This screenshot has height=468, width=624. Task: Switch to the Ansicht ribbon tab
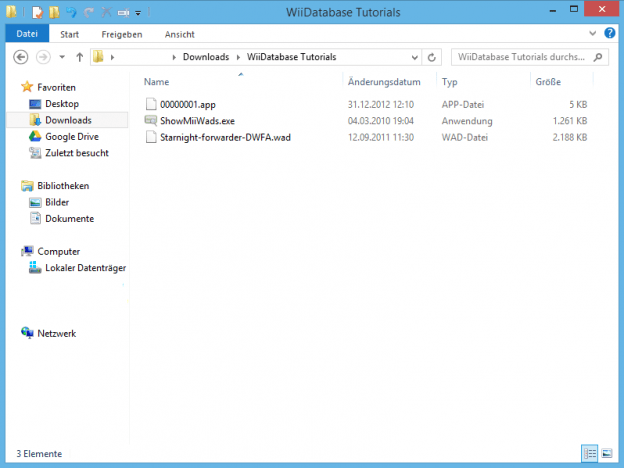click(179, 35)
